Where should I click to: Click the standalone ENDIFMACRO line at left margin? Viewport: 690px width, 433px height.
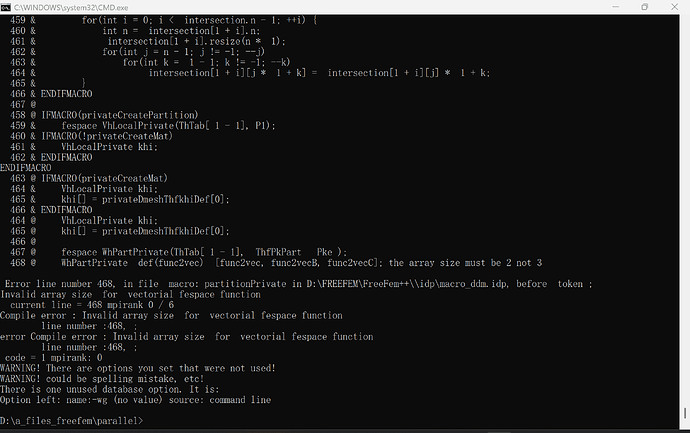click(x=26, y=168)
